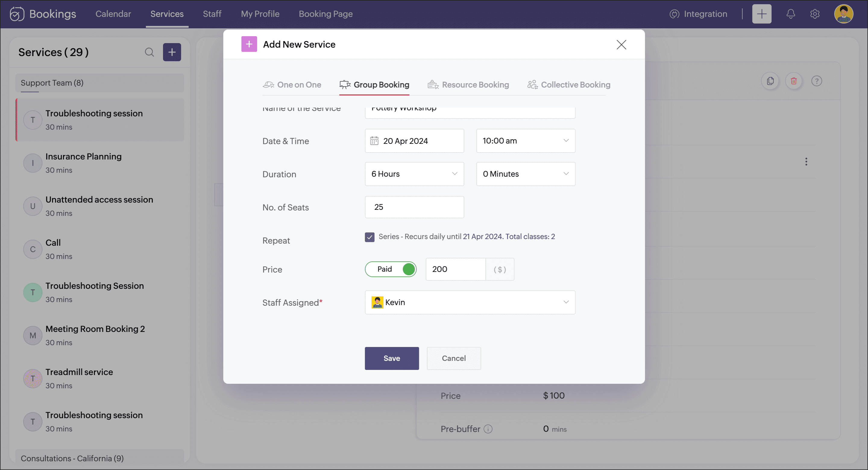
Task: Click the M avatar of Meeting Room Booking 2
Action: click(x=33, y=336)
